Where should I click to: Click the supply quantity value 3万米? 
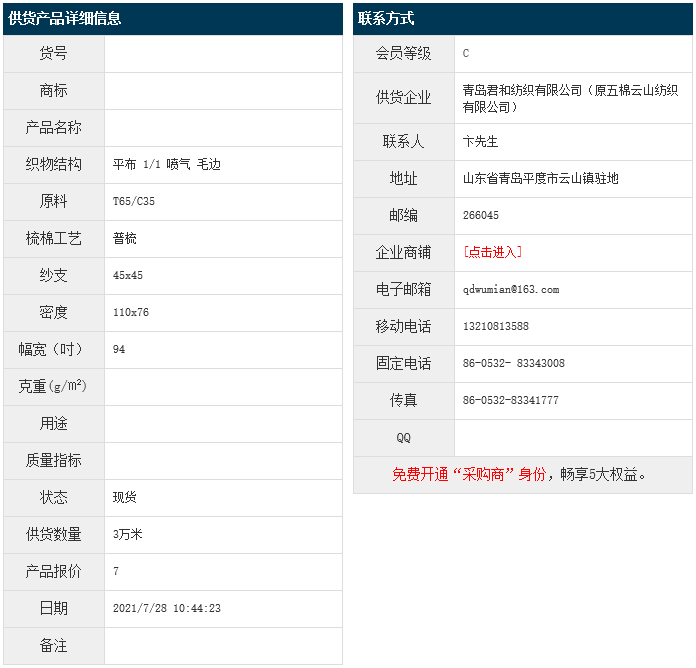(128, 534)
